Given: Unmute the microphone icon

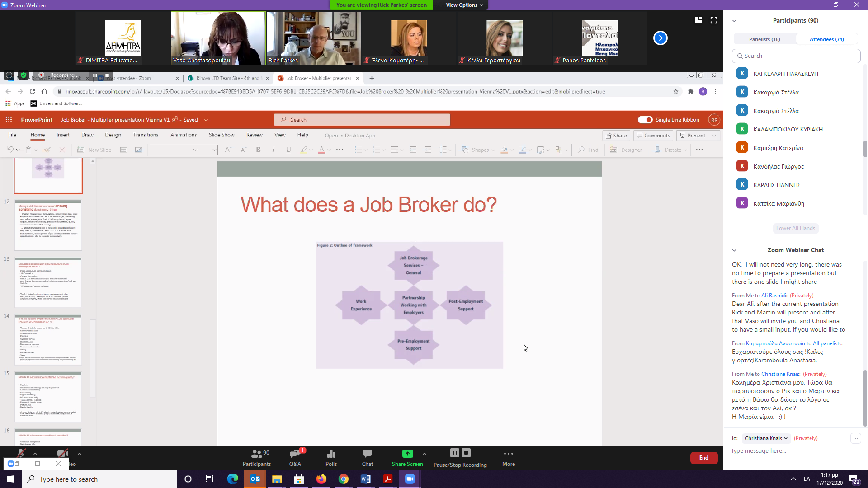Looking at the screenshot, I should [x=21, y=453].
